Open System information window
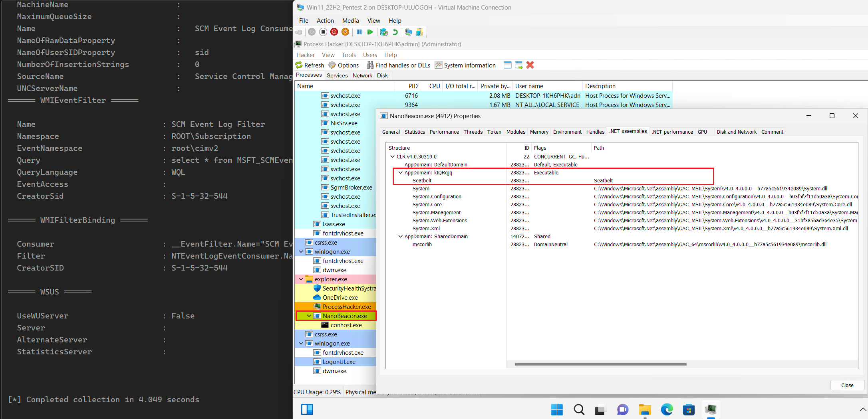 coord(465,65)
